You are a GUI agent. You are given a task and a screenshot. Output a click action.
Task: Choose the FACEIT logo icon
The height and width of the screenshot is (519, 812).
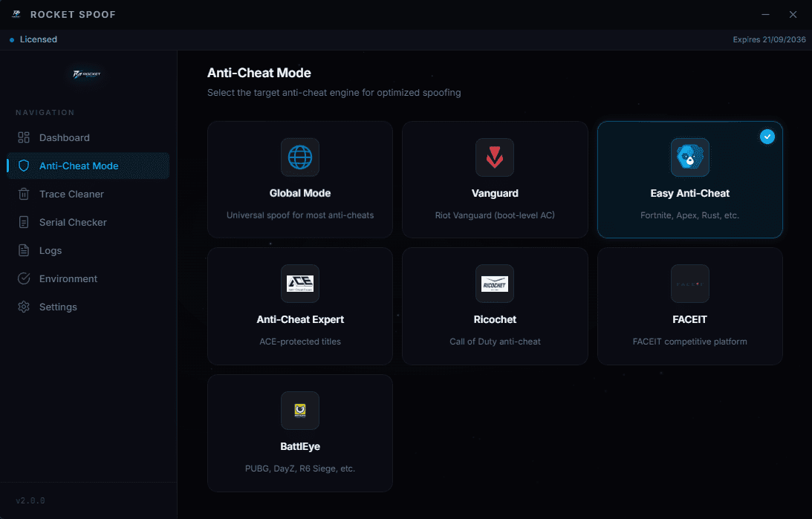(x=689, y=284)
